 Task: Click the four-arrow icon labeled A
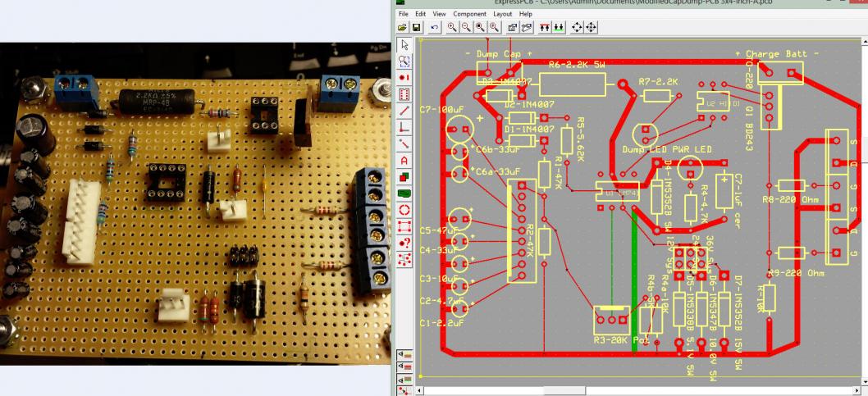[x=591, y=27]
